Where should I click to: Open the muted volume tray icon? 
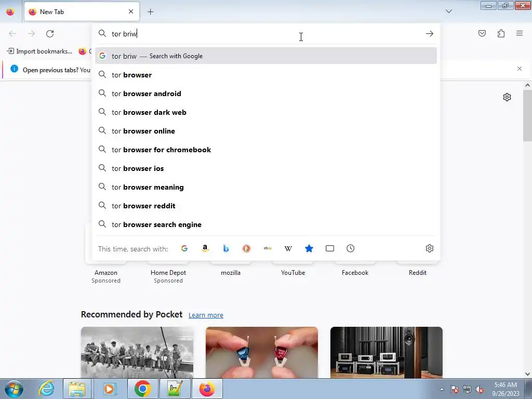click(480, 389)
